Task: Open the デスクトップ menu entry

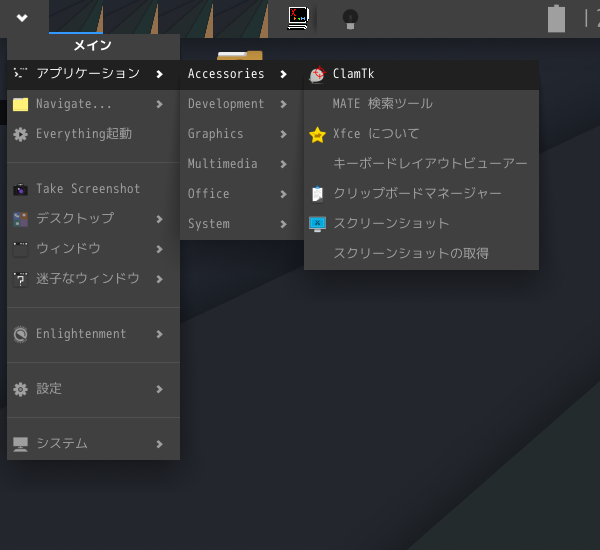Action: pos(93,219)
